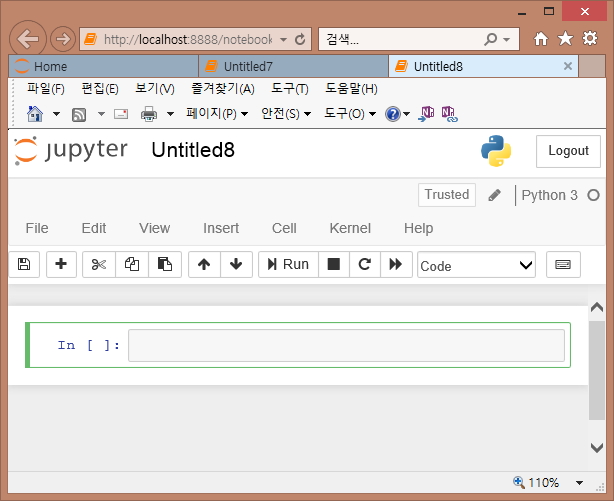The width and height of the screenshot is (614, 501).
Task: Click the Logout button
Action: [568, 151]
